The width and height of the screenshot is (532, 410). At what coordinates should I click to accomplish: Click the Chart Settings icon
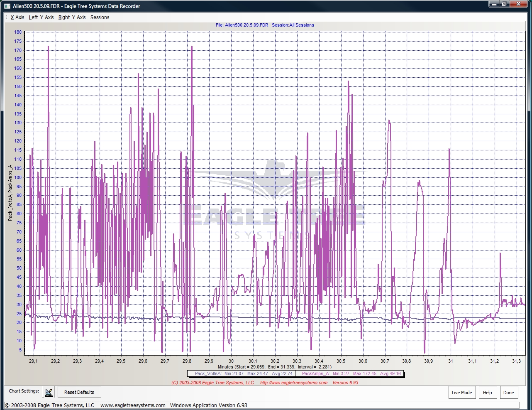(49, 392)
